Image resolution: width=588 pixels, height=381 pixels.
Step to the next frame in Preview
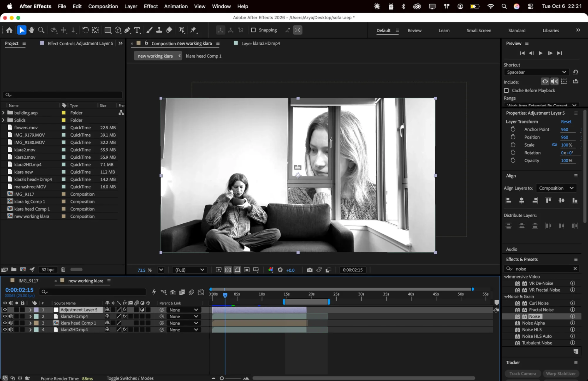click(x=550, y=53)
